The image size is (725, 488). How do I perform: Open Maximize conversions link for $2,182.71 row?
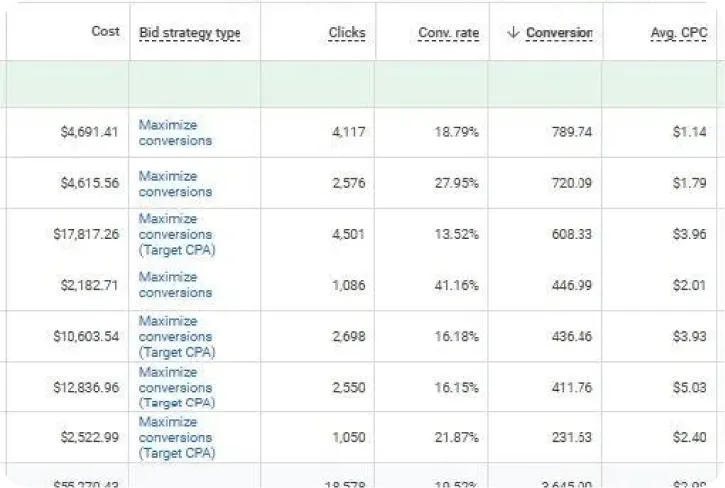point(175,285)
